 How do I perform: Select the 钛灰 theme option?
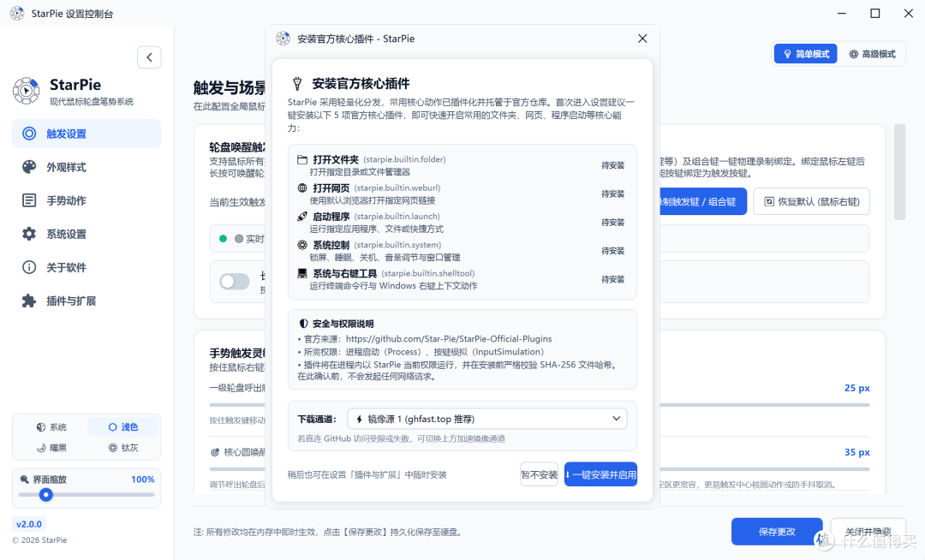pos(122,448)
